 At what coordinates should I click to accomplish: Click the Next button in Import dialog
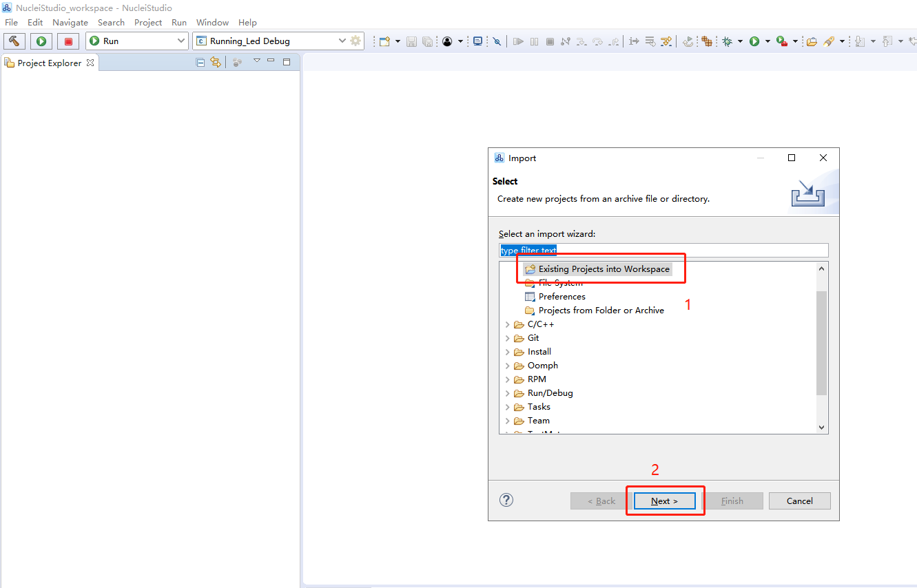click(x=664, y=501)
